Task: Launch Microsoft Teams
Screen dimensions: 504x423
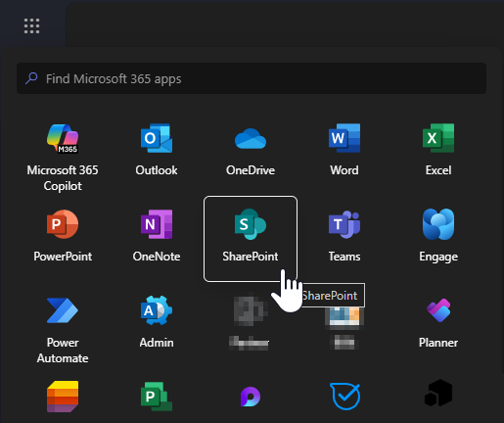Action: click(344, 237)
